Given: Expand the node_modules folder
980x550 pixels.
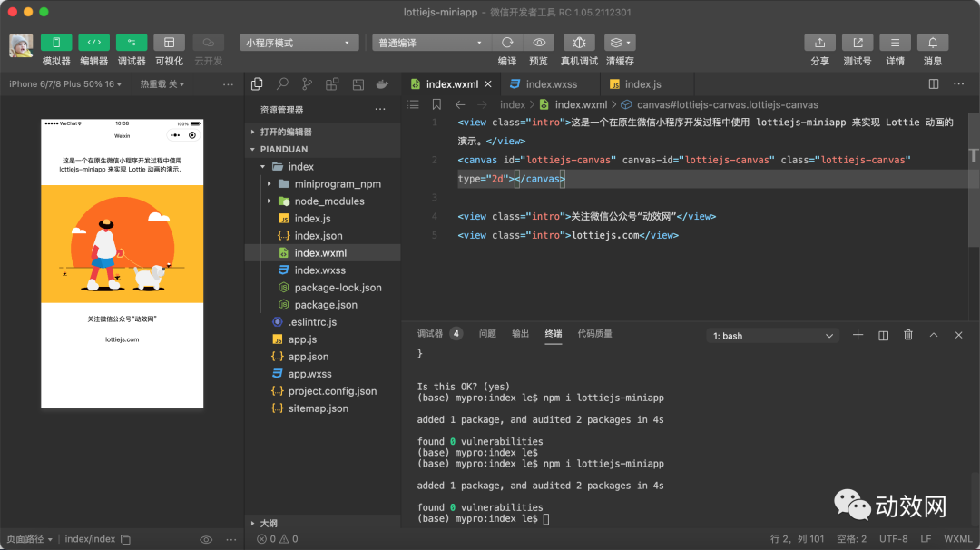Looking at the screenshot, I should pos(322,201).
